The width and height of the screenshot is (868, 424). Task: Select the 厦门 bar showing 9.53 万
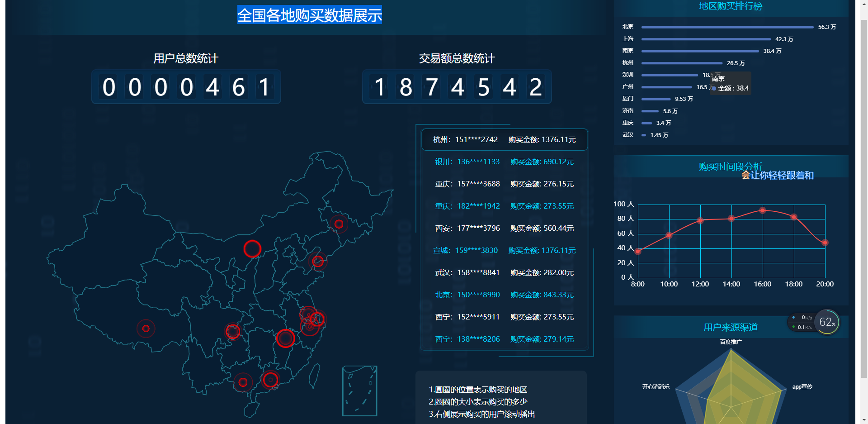(x=656, y=99)
